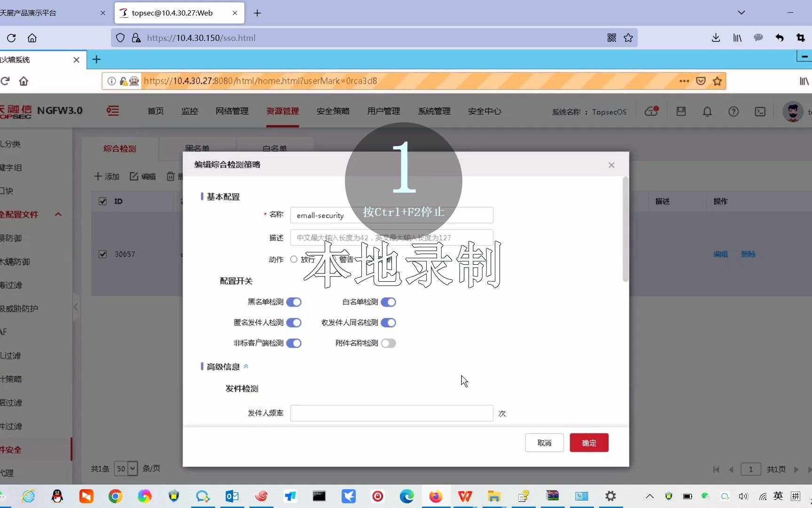
Task: Enable 附件名称检测 switch
Action: [388, 343]
